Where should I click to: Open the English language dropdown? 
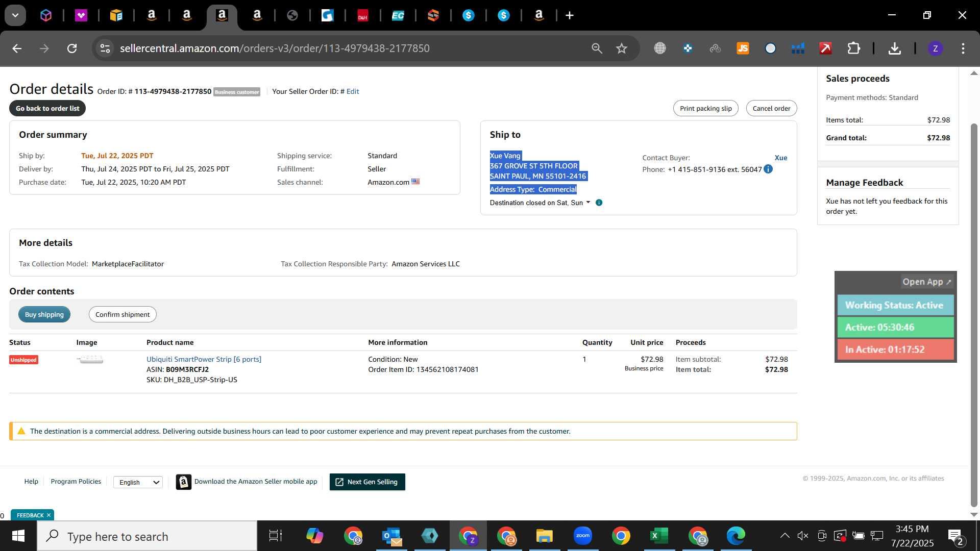pyautogui.click(x=138, y=482)
